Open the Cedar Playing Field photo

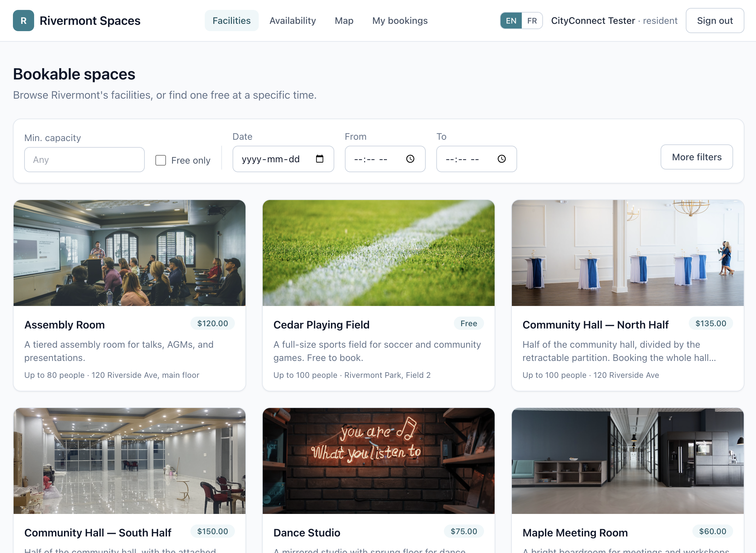(378, 253)
